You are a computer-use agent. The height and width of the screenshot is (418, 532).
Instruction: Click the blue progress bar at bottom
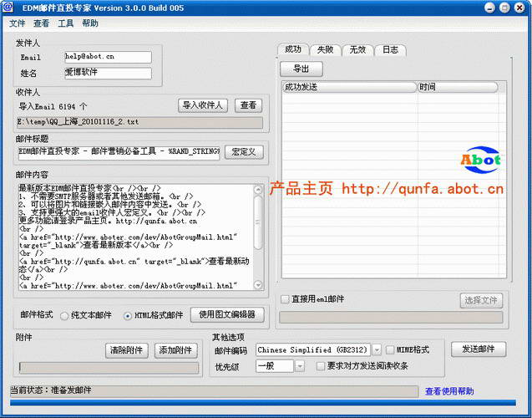point(263,403)
